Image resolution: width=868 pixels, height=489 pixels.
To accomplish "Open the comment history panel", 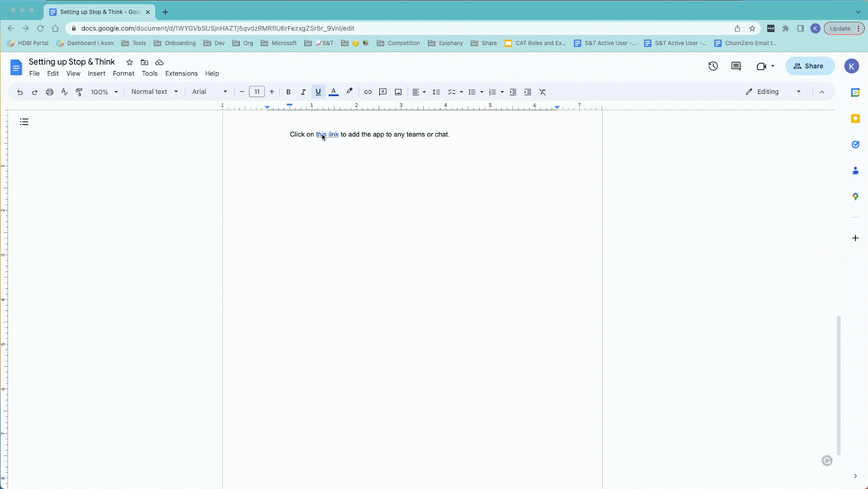I will [x=736, y=66].
